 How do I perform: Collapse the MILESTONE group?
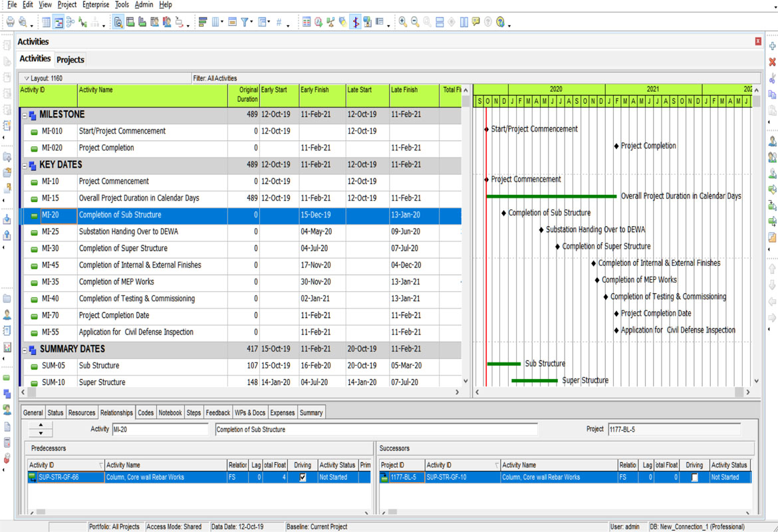pyautogui.click(x=25, y=115)
